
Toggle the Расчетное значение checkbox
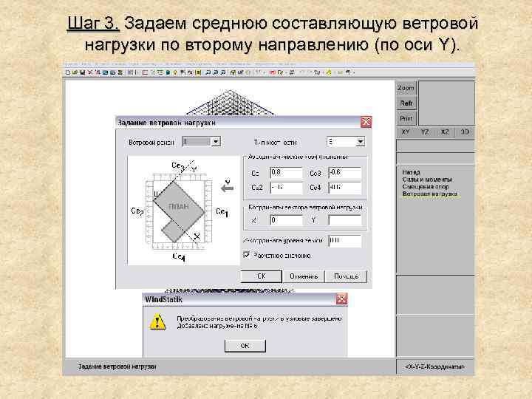click(247, 255)
